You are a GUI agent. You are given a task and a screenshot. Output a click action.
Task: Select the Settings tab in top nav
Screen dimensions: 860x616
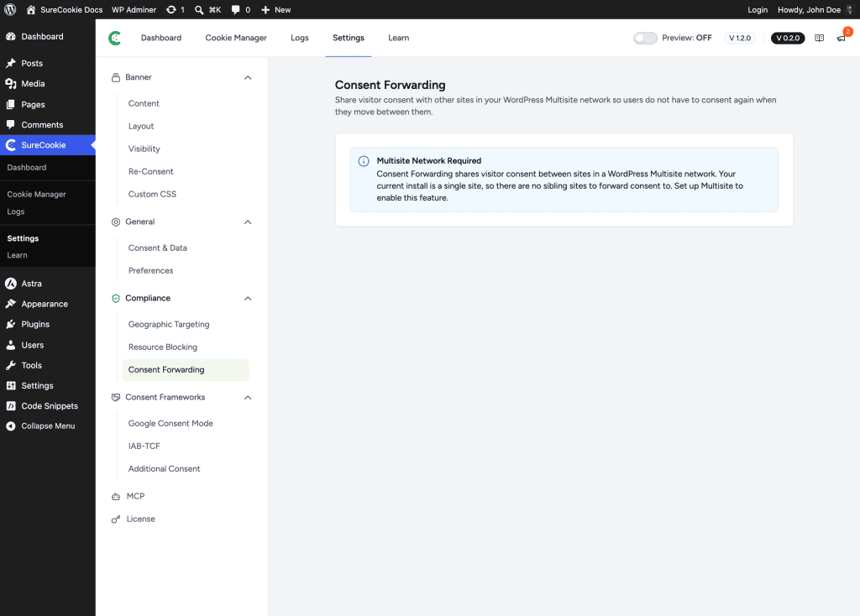349,38
